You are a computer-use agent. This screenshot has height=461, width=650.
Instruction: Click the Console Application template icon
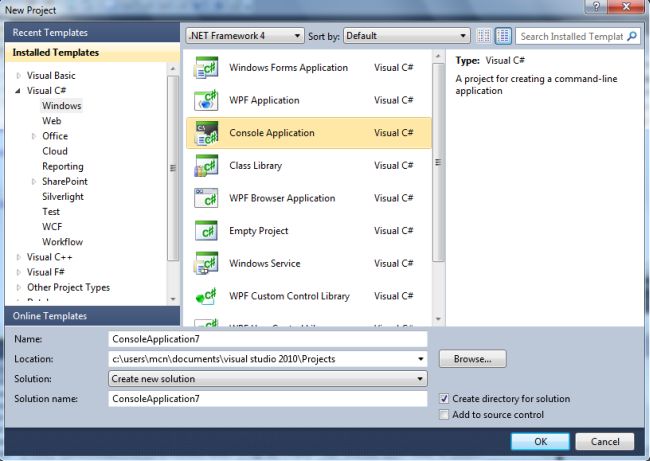[x=206, y=133]
